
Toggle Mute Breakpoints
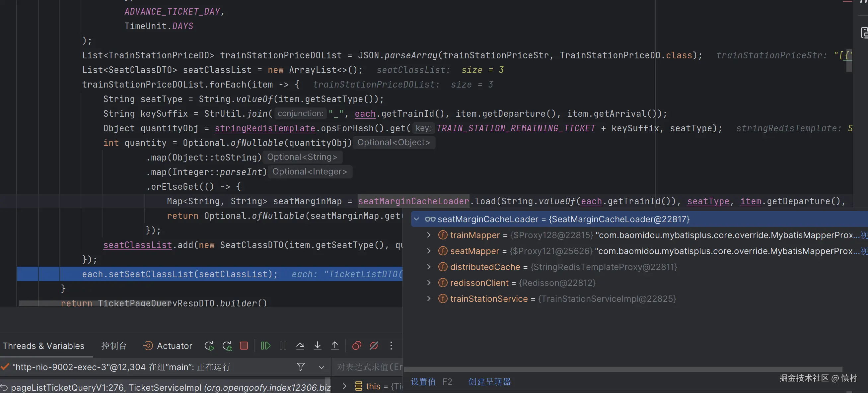tap(374, 346)
